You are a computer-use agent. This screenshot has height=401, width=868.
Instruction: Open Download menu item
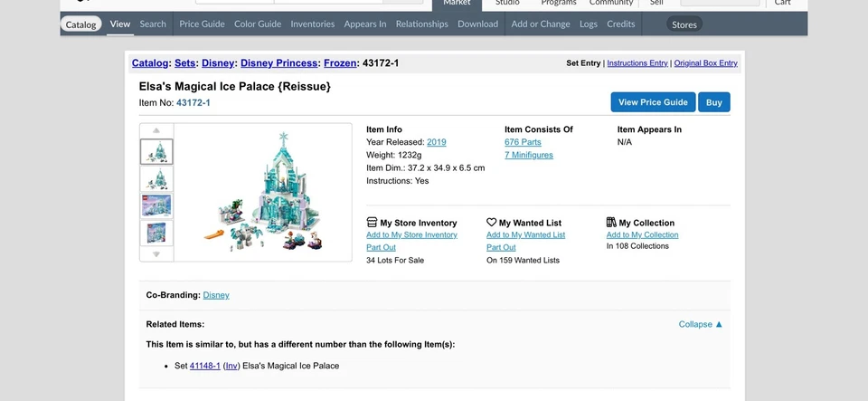point(477,24)
